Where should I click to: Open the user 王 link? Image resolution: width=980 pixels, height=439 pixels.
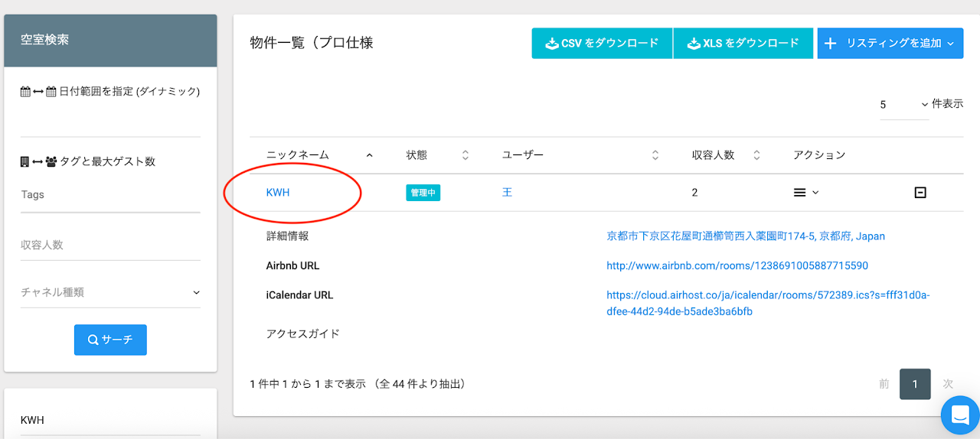[507, 193]
